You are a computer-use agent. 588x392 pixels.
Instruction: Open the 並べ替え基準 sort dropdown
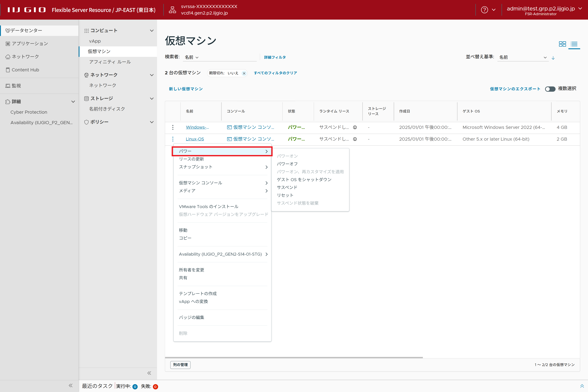[523, 57]
